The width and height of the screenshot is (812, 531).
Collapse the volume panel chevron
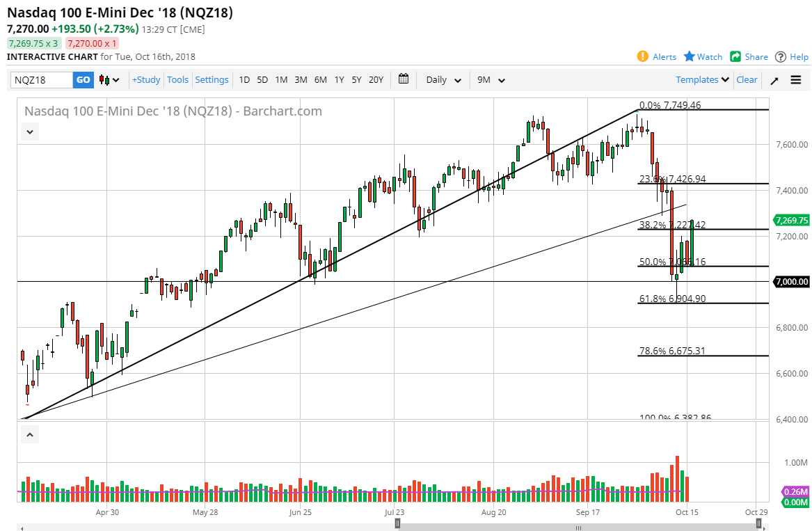[x=29, y=434]
